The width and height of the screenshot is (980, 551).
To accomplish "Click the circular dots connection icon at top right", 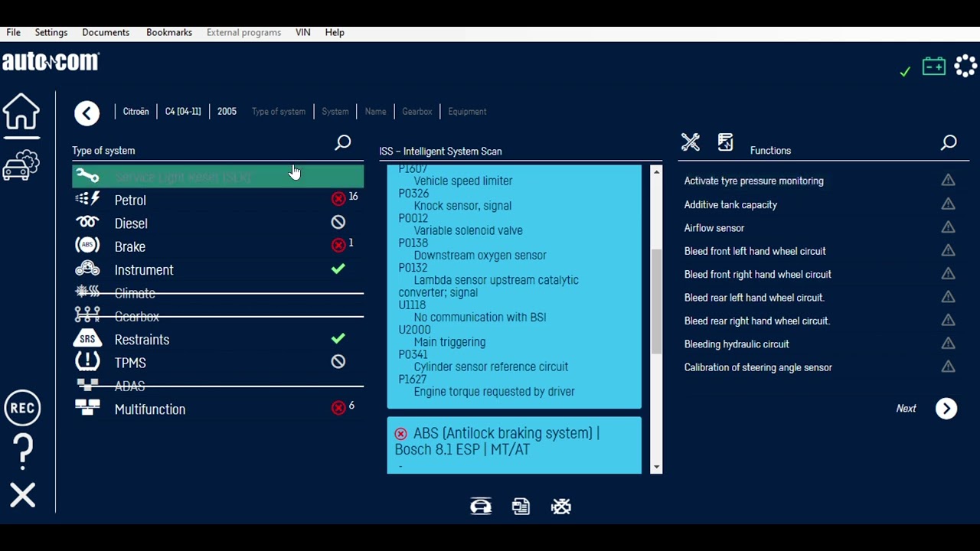I will point(966,66).
